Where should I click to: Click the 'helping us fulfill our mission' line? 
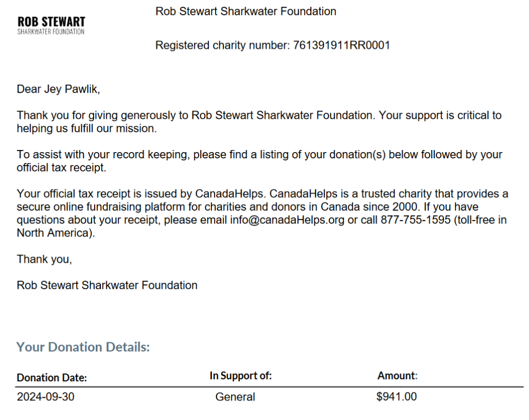(86, 129)
